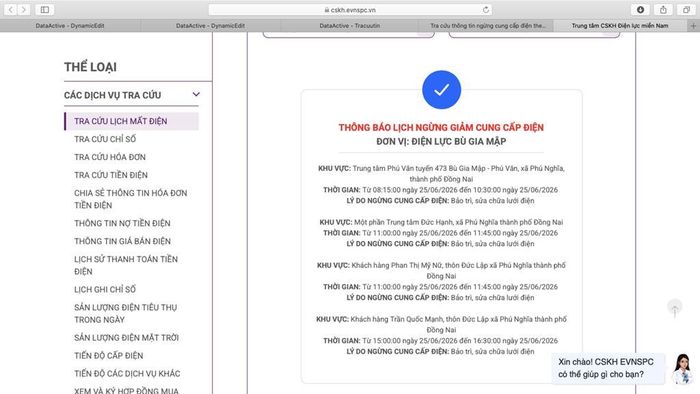Open TRA CỨU HÓA ĐƠN
The width and height of the screenshot is (700, 394).
point(110,157)
